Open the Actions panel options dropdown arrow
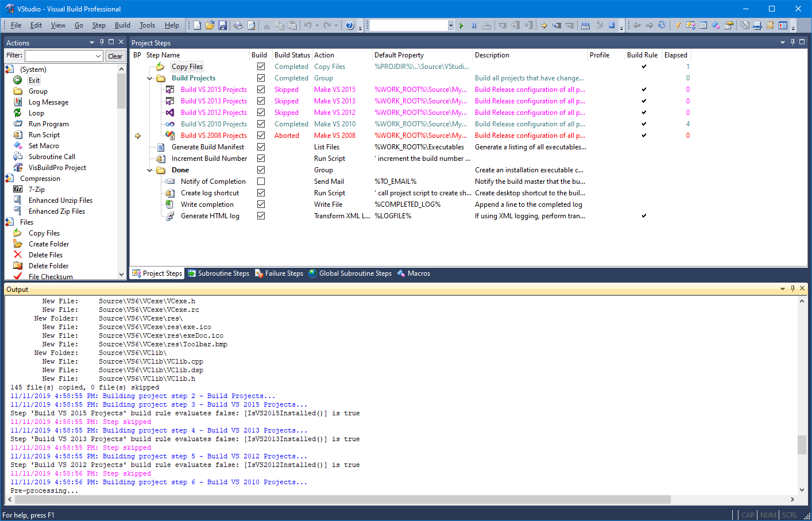The image size is (812, 521). pos(91,42)
